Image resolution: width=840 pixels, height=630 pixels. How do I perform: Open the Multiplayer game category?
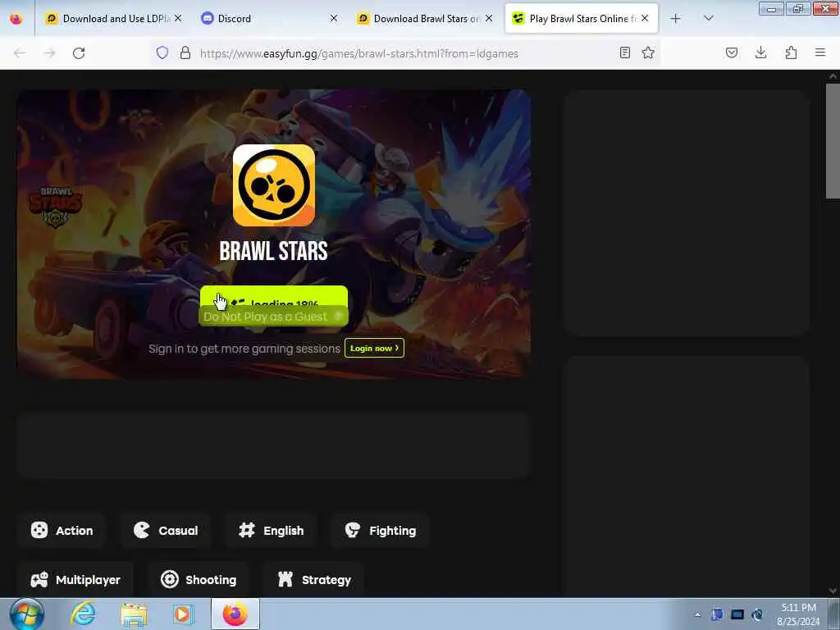[x=75, y=580]
